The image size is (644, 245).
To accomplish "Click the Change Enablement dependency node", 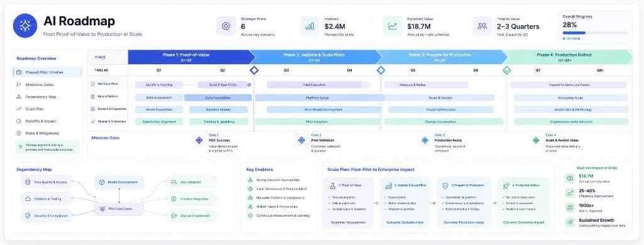I will [x=191, y=215].
